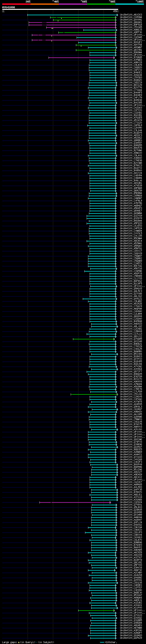Open hit UniRef100_C1E924
Screen dimensions: 146x644
131,502
